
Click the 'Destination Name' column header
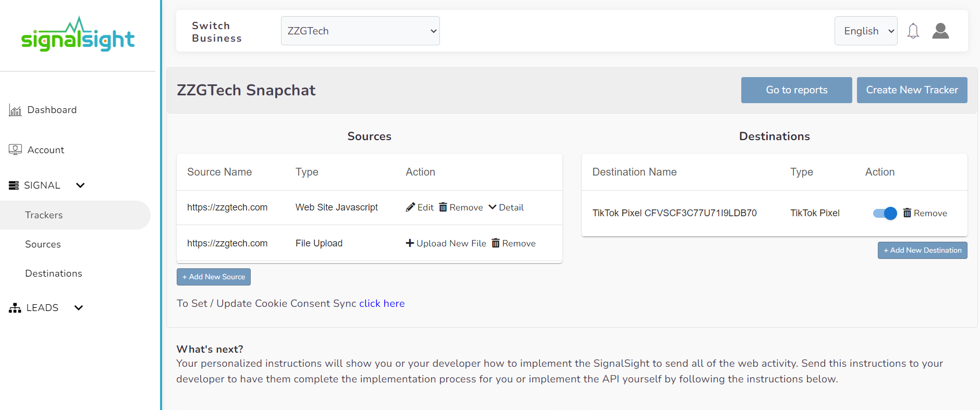tap(634, 172)
